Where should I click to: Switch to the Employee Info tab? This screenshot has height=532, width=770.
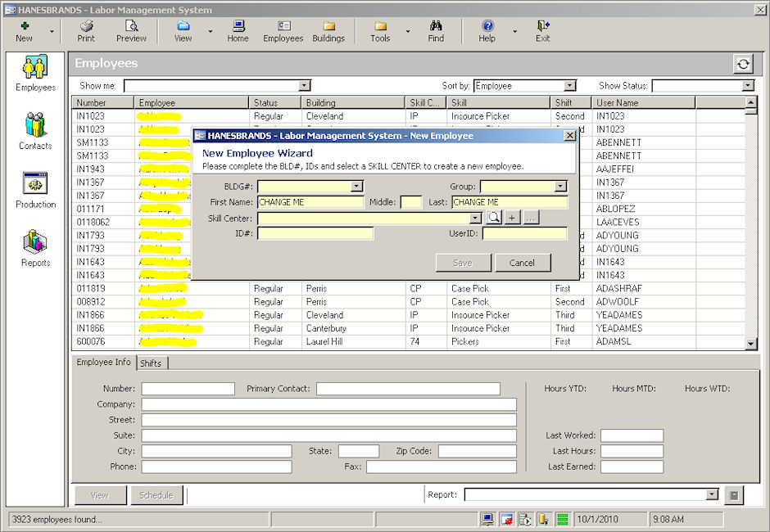[x=103, y=363]
